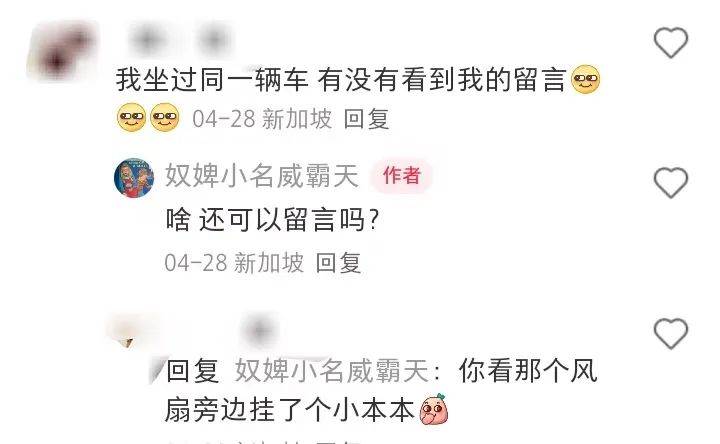Click the red 作者 badge
Image resolution: width=720 pixels, height=444 pixels.
(402, 175)
